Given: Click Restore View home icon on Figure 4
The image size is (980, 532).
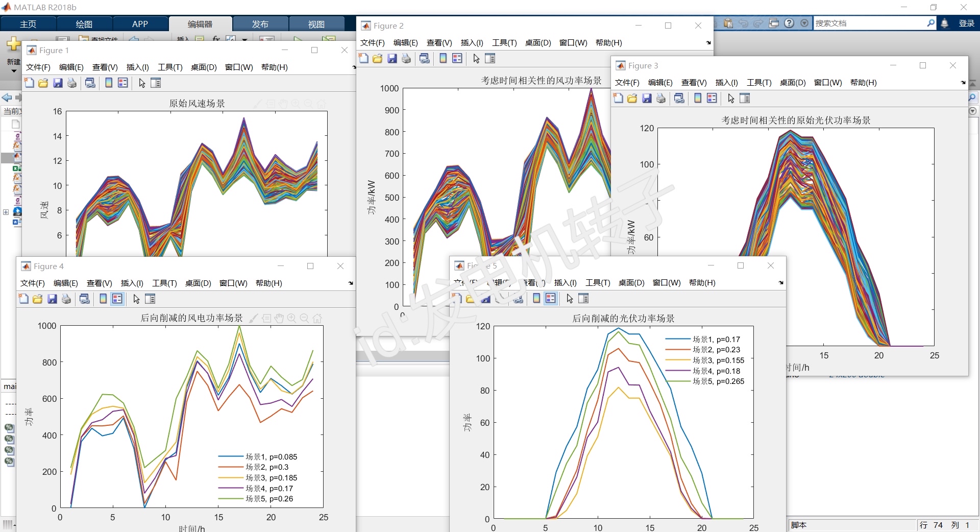Looking at the screenshot, I should point(317,318).
